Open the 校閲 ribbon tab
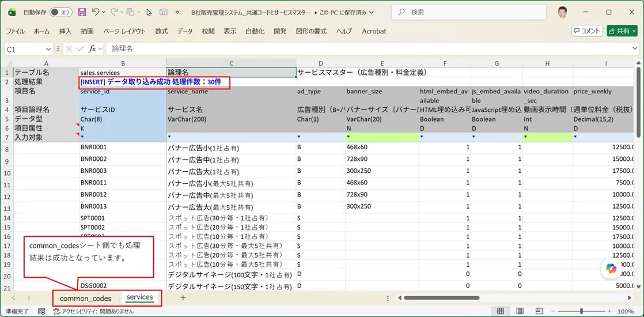This screenshot has width=644, height=317. [x=208, y=31]
